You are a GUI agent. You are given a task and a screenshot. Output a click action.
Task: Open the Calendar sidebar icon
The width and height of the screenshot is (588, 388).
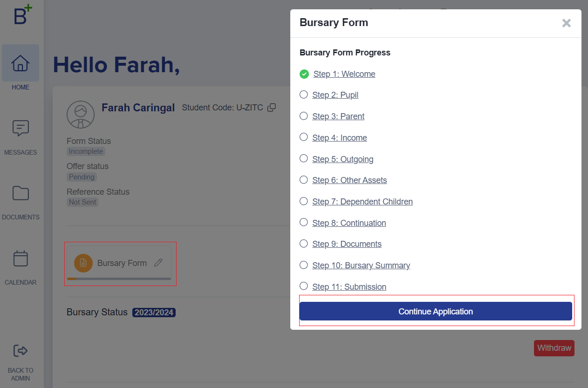[21, 259]
